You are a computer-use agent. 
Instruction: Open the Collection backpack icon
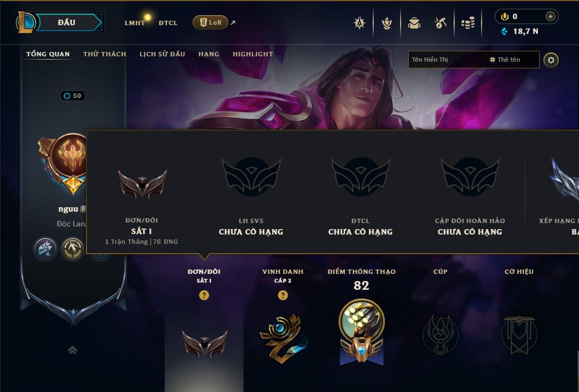click(x=414, y=23)
